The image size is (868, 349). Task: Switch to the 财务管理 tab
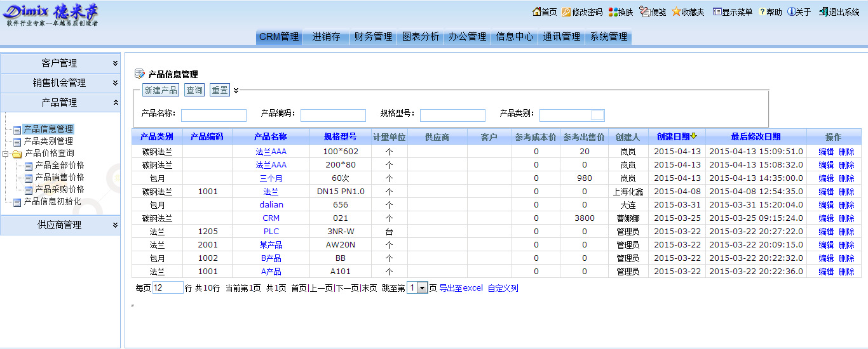373,37
